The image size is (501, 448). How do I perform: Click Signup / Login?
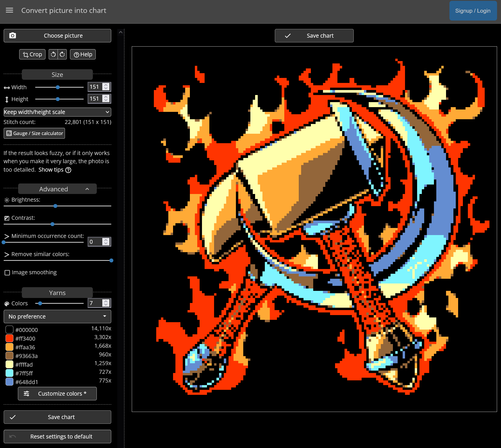tap(473, 11)
